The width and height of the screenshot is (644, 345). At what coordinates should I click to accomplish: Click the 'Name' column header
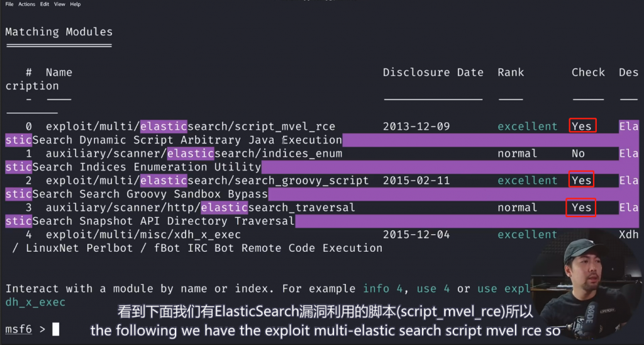59,72
